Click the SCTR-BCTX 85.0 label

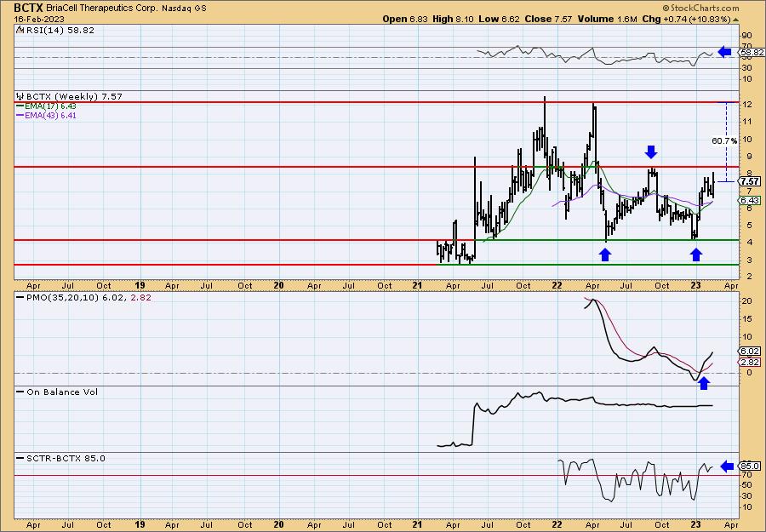click(x=66, y=458)
